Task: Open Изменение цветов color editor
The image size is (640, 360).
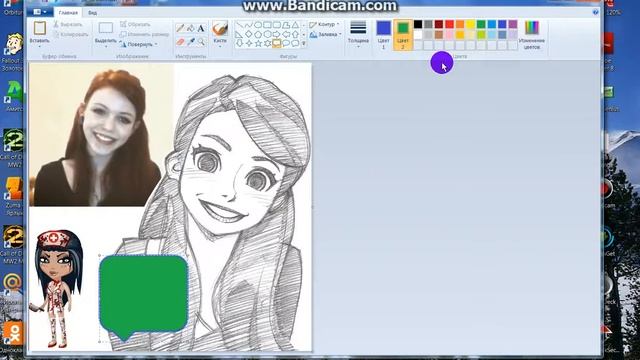Action: pos(532,35)
